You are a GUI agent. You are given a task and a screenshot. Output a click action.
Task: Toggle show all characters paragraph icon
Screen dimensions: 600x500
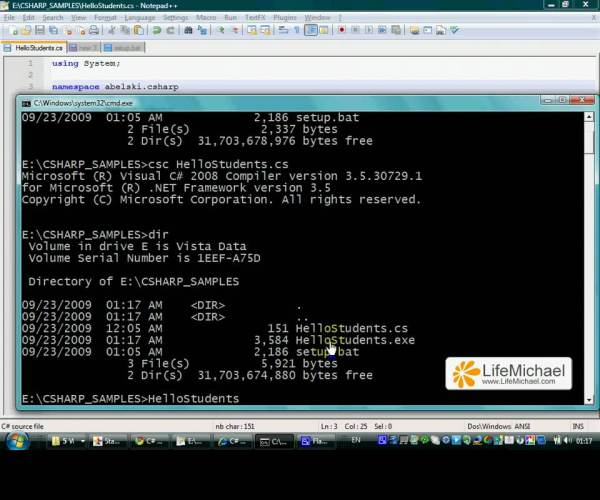297,30
